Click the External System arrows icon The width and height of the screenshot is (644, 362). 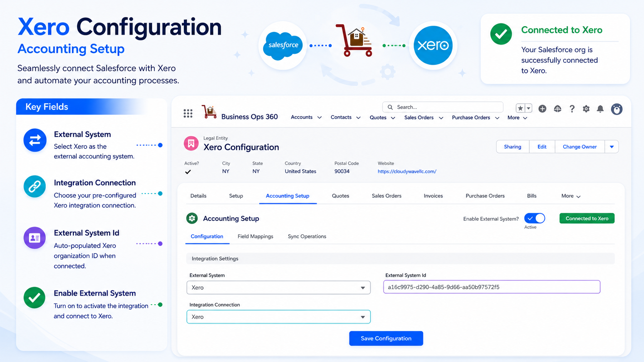coord(35,140)
